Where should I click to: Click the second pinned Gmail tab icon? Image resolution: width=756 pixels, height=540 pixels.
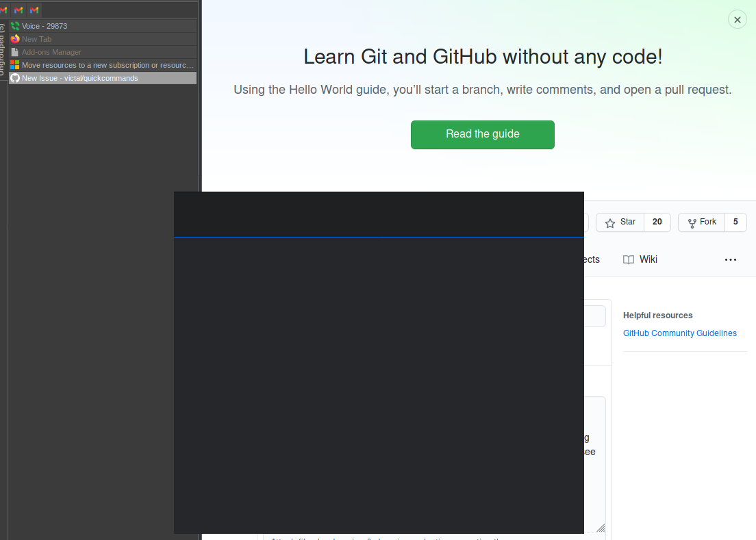tap(18, 10)
